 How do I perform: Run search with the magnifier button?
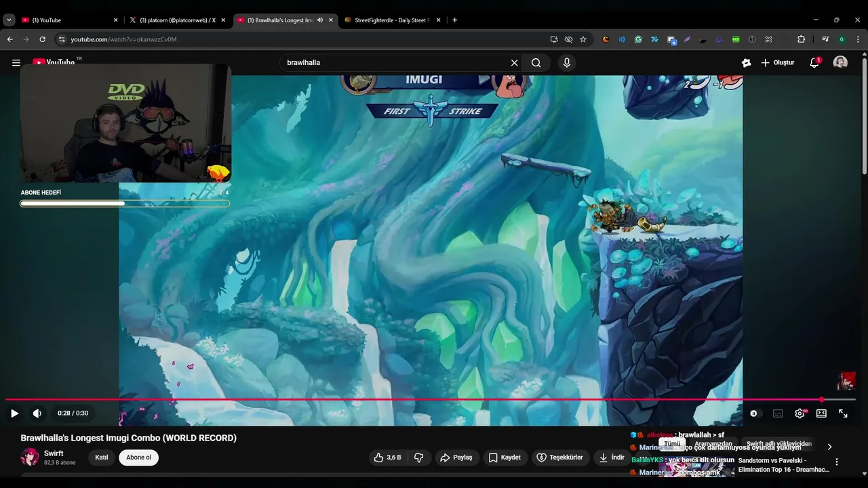[x=536, y=63]
